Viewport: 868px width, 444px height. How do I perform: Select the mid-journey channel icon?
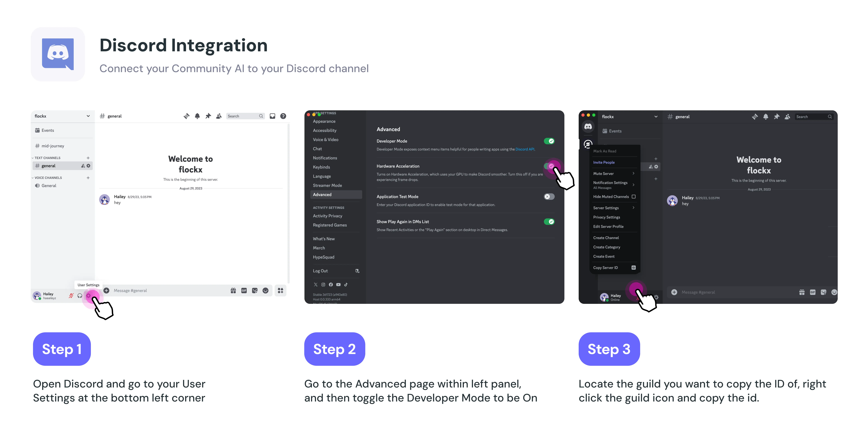[37, 146]
